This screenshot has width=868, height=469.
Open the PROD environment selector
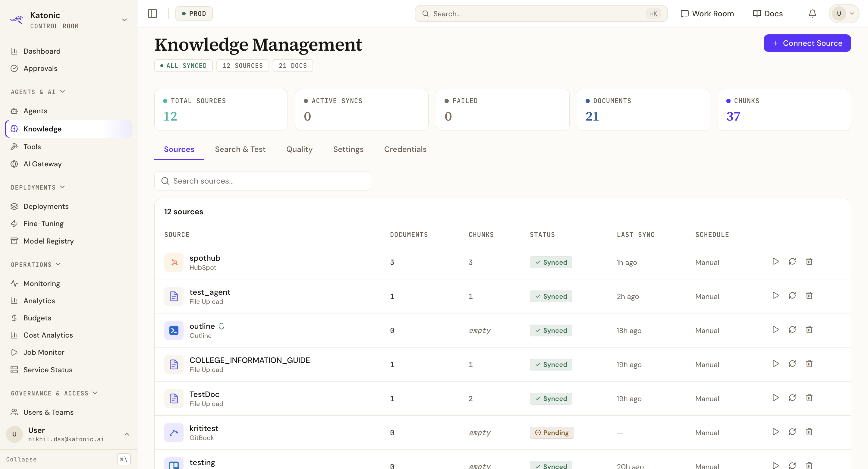pos(194,14)
